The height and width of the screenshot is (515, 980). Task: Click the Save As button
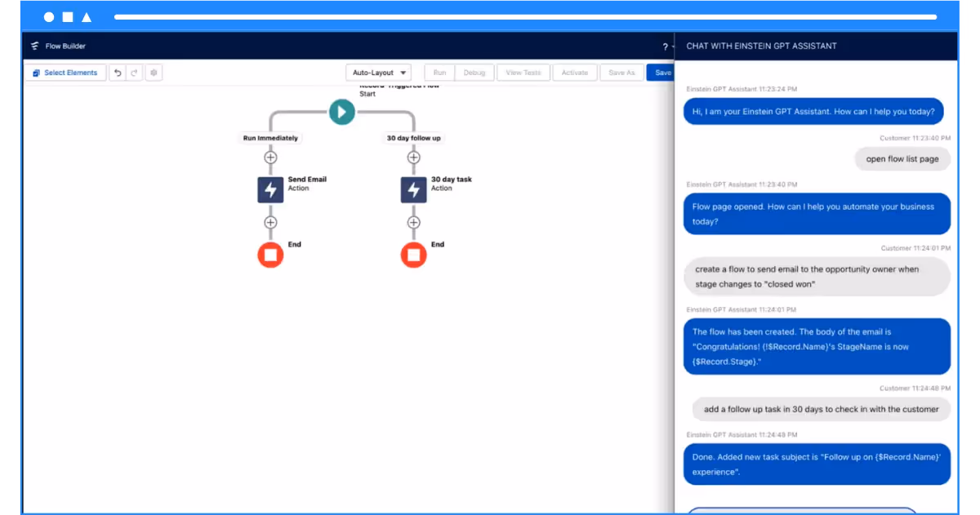[x=621, y=73]
